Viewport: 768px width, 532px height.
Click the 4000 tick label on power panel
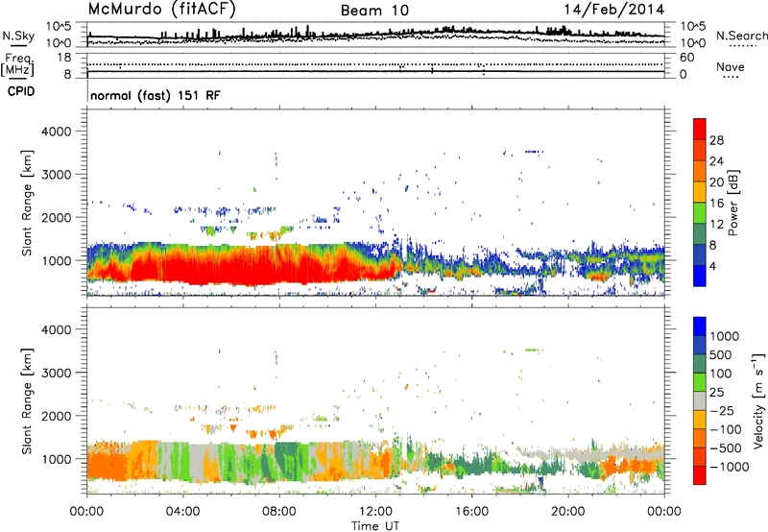pyautogui.click(x=56, y=132)
